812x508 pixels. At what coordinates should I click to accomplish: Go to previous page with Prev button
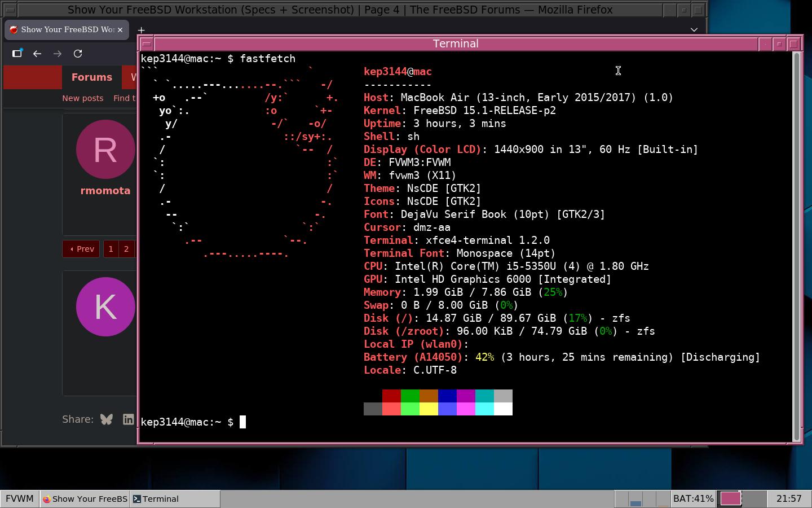81,249
